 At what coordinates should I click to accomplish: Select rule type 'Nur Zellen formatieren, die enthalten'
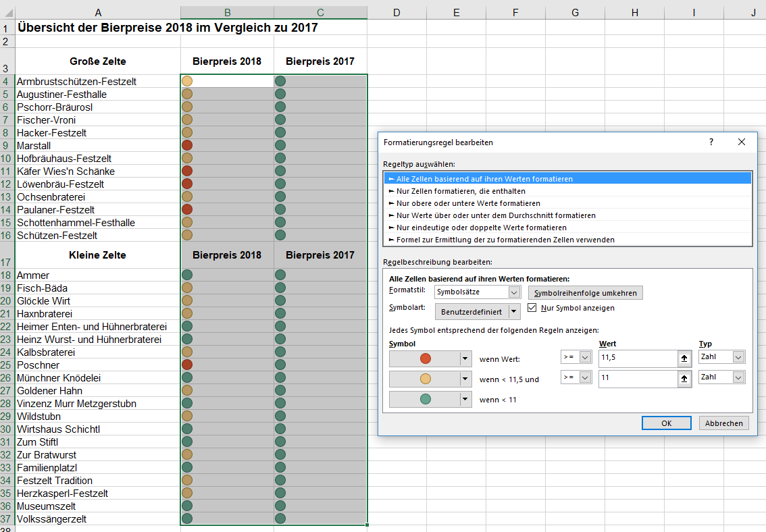click(451, 191)
